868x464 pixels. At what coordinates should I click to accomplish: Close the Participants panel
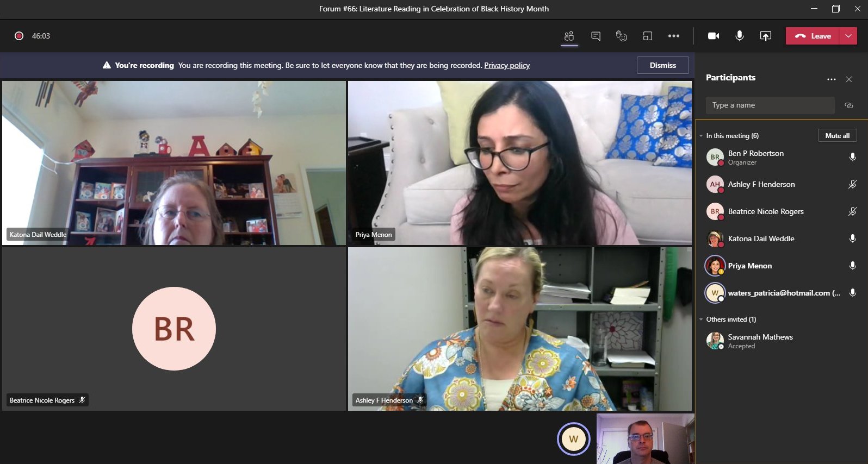(849, 79)
